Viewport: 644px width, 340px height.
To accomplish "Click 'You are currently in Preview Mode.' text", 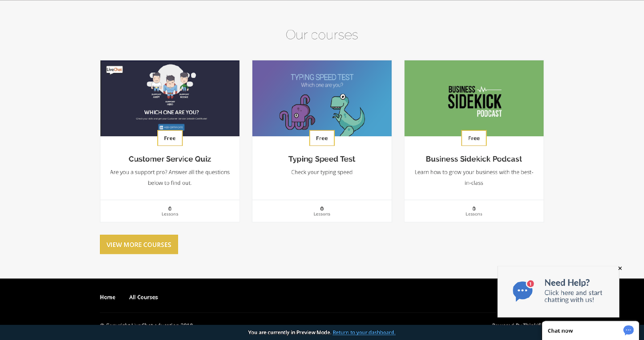I will pyautogui.click(x=289, y=332).
